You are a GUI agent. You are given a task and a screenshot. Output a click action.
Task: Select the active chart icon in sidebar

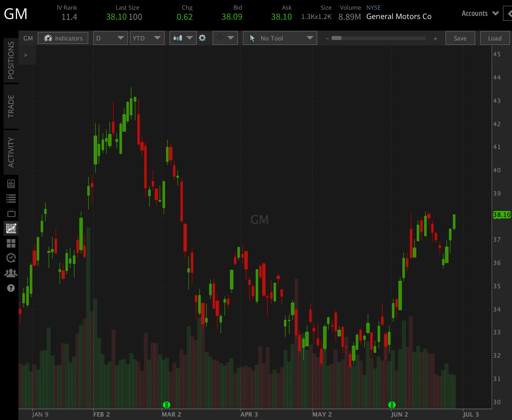pos(11,228)
